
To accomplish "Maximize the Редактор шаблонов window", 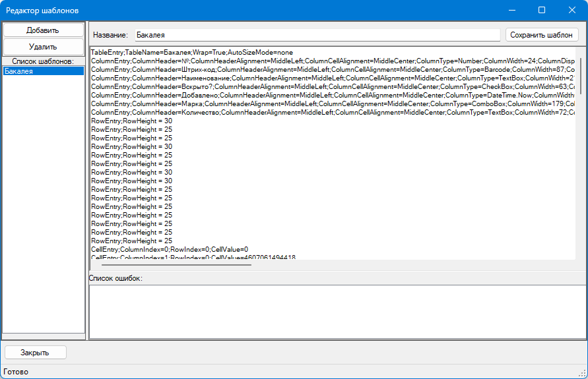I will [542, 11].
